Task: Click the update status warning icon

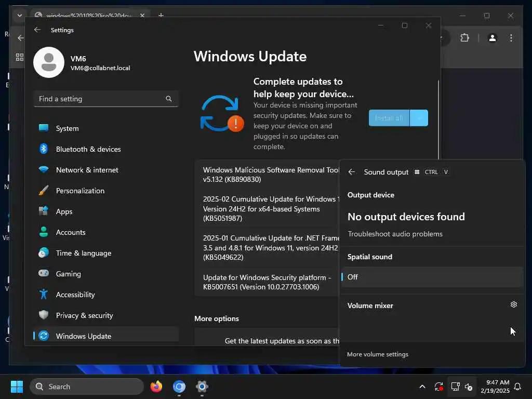Action: pyautogui.click(x=222, y=114)
